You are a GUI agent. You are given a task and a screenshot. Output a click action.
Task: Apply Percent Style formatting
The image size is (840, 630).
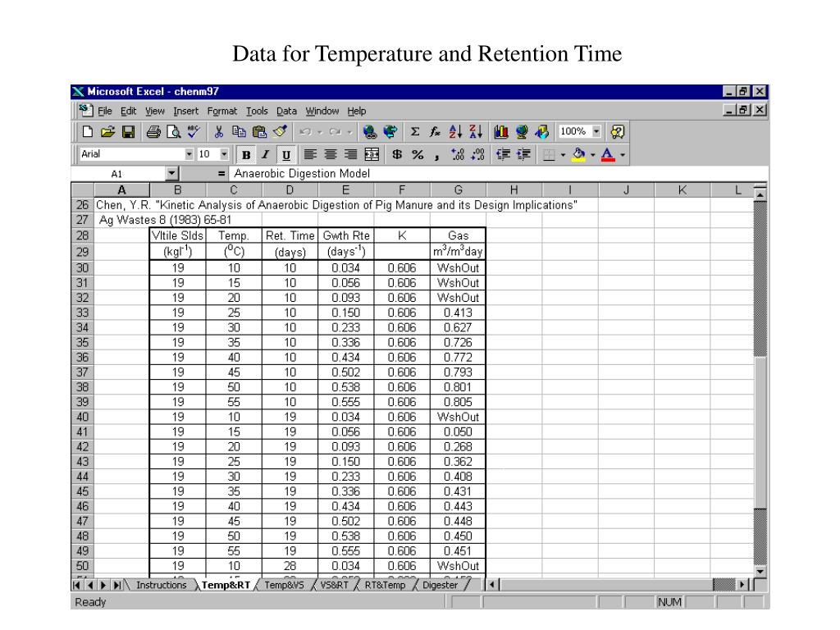click(x=418, y=155)
